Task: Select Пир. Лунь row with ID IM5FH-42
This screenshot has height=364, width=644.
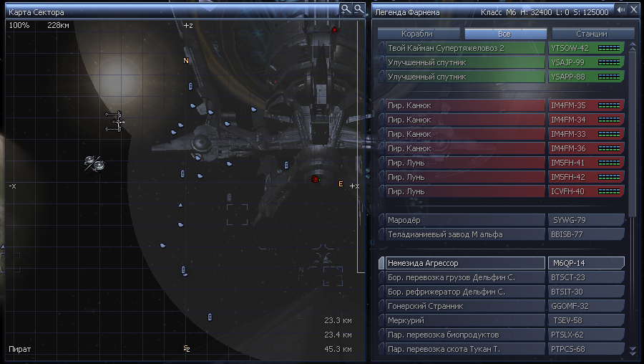Action: (x=465, y=177)
